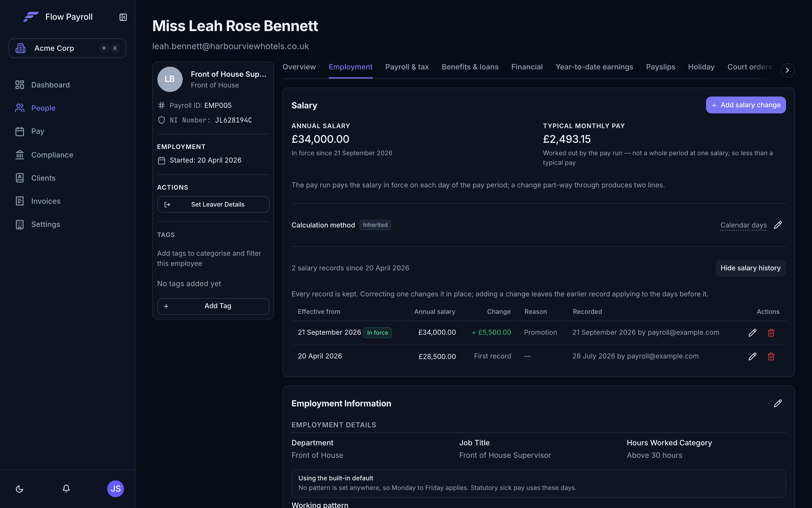Toggle dark mode moon icon
The height and width of the screenshot is (508, 812).
19,489
